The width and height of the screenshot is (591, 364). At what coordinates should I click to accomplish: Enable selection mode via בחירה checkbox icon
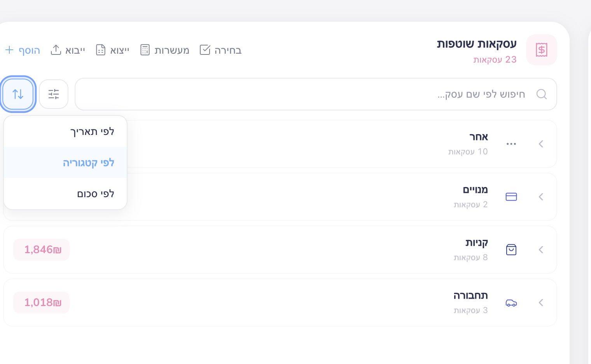[x=205, y=50]
